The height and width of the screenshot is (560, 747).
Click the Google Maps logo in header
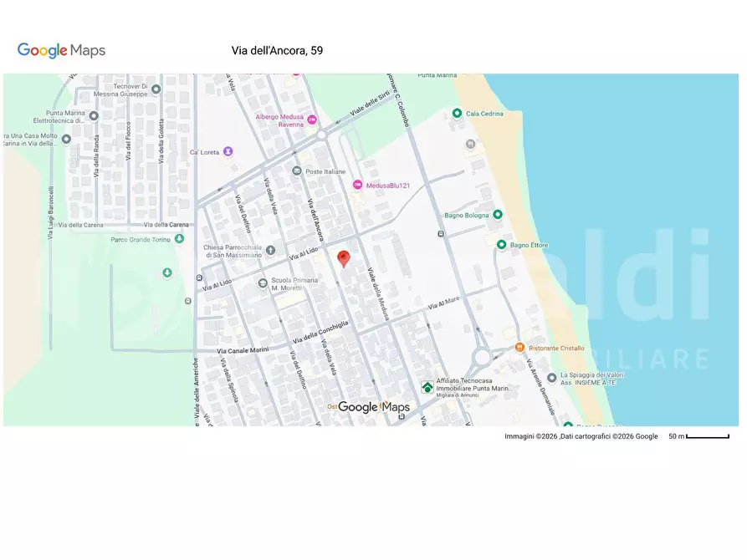(61, 51)
